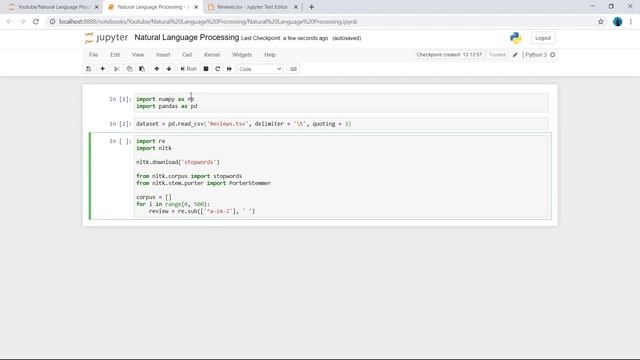Cut selected cells with the scissors icon
Image resolution: width=640 pixels, height=360 pixels.
click(x=116, y=69)
